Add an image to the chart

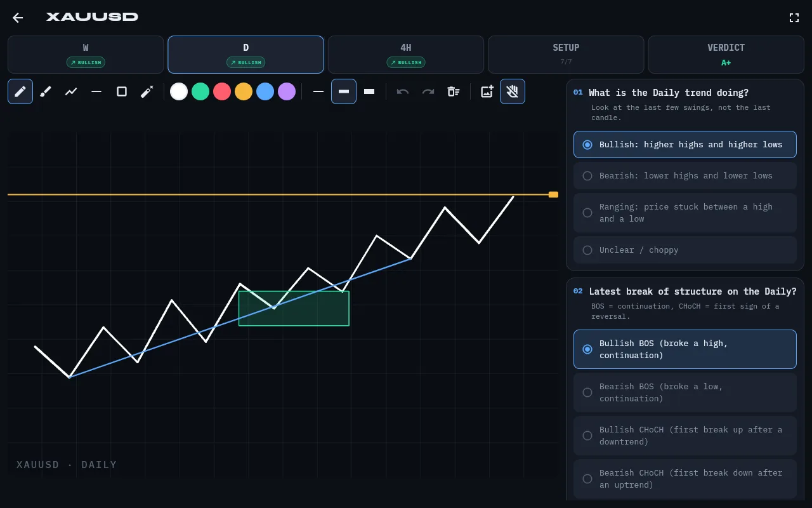point(487,91)
